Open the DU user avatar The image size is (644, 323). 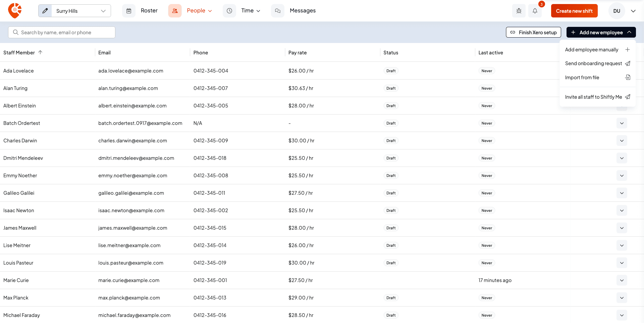(617, 11)
